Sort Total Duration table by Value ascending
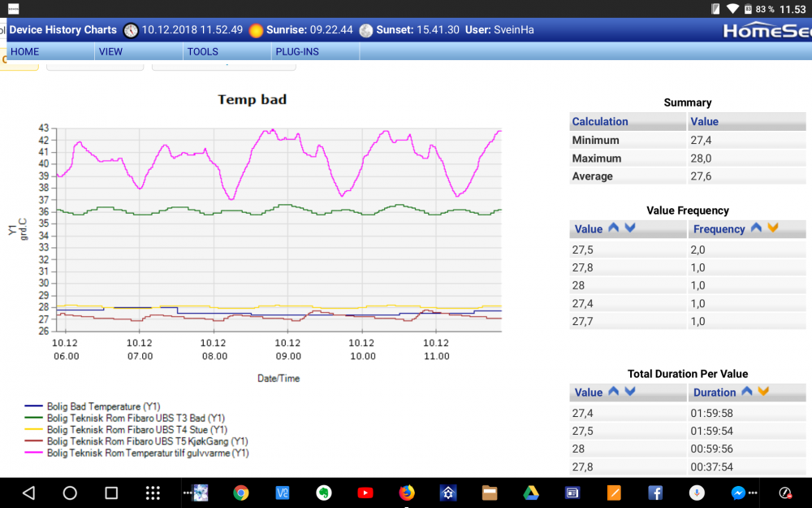 click(x=614, y=392)
